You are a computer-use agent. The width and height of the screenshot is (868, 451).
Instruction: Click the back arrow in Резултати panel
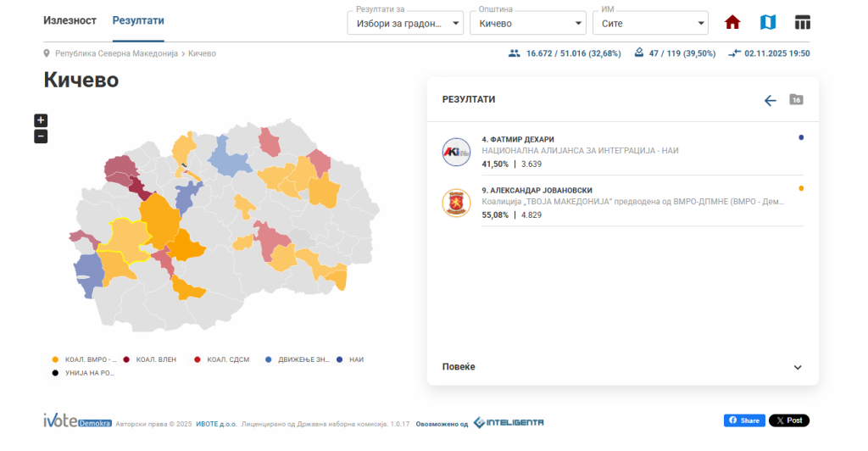pyautogui.click(x=770, y=100)
